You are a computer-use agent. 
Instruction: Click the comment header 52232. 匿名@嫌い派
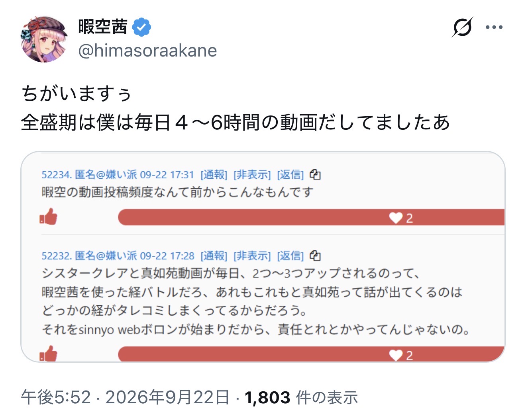89,256
